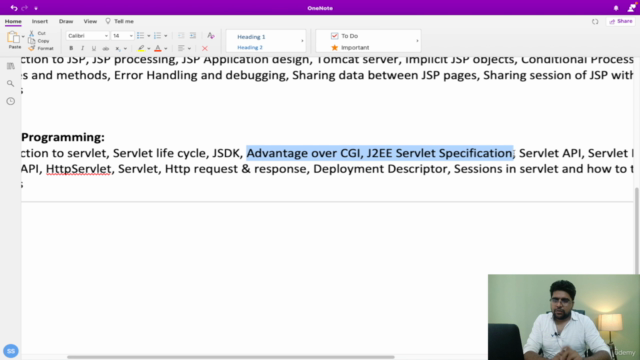This screenshot has height=360, width=640.
Task: Switch to the Draw tab
Action: (x=66, y=21)
